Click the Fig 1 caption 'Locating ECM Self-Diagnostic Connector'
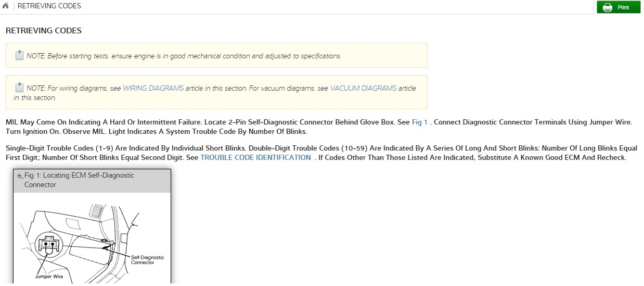This screenshot has width=644, height=286. [x=79, y=180]
